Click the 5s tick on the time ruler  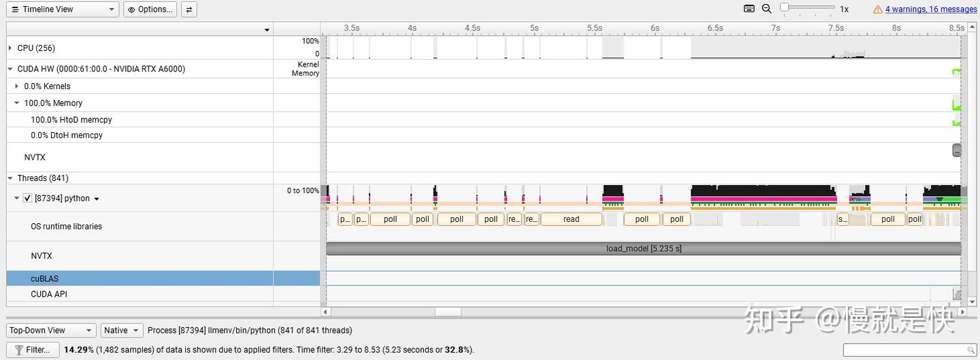(x=534, y=28)
